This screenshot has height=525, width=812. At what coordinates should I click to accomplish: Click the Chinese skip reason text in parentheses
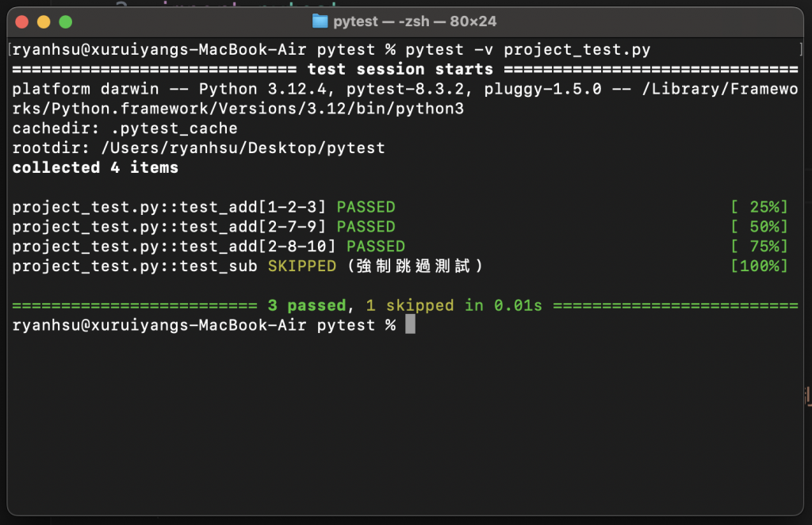415,266
